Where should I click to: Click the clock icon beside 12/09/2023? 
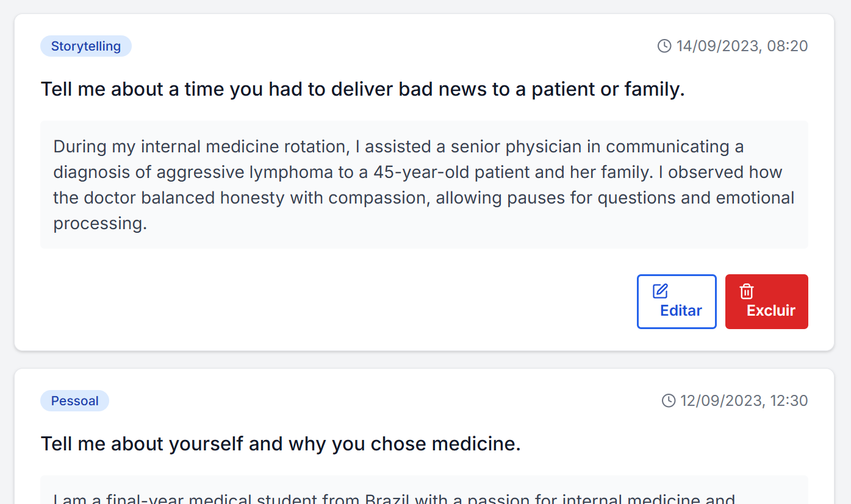click(669, 400)
